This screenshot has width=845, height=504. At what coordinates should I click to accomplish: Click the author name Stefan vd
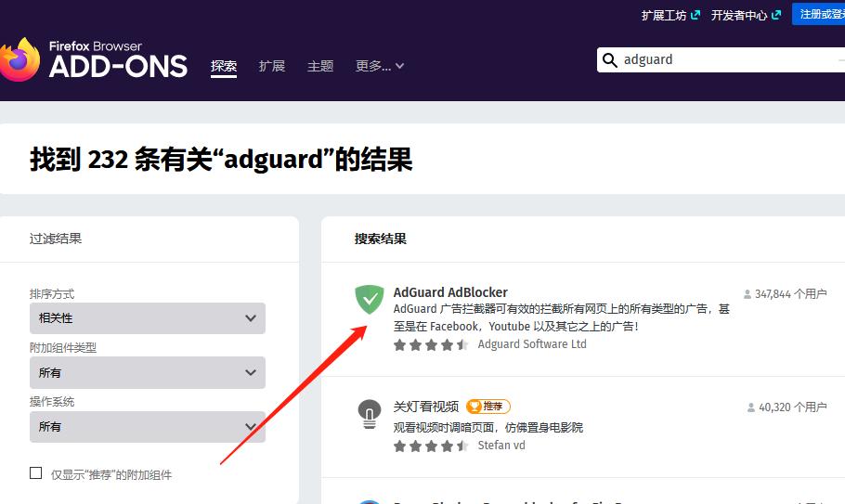(501, 446)
